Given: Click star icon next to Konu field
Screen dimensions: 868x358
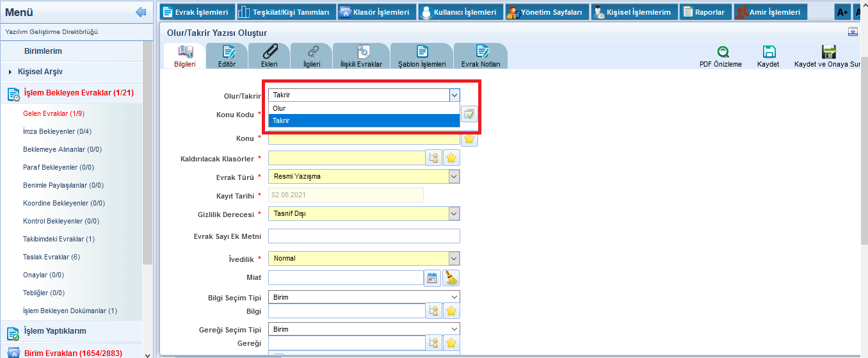Looking at the screenshot, I should point(469,138).
